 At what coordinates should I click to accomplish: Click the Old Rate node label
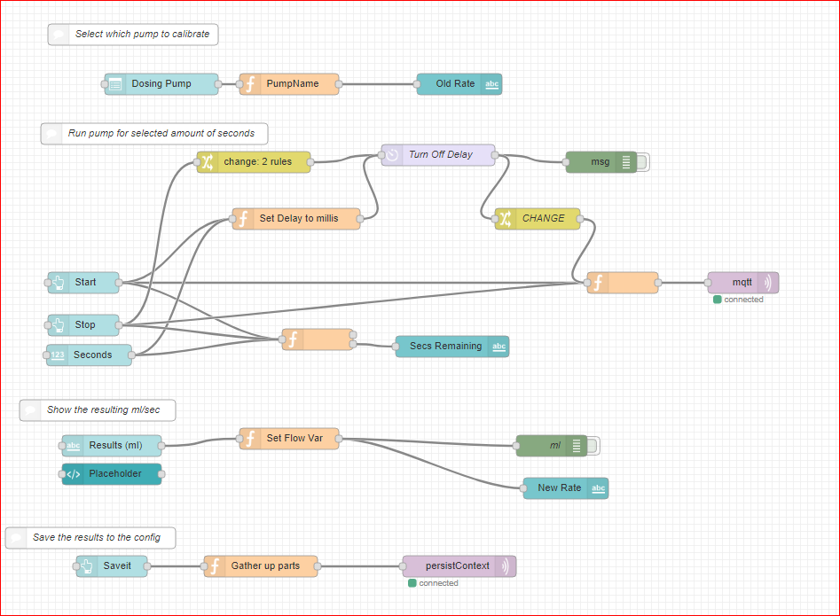pos(455,83)
